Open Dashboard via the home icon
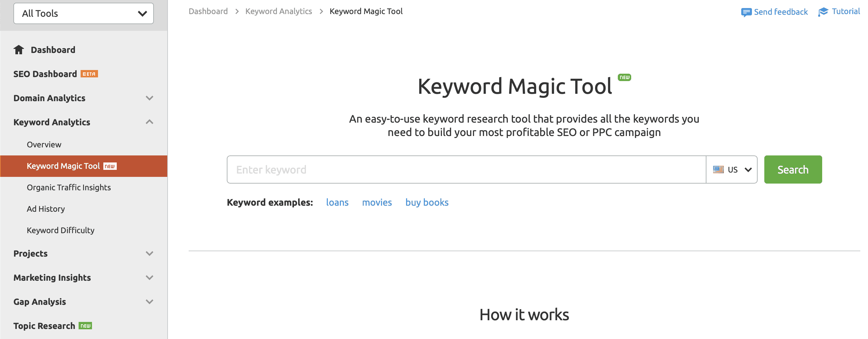The width and height of the screenshot is (868, 339). (18, 49)
